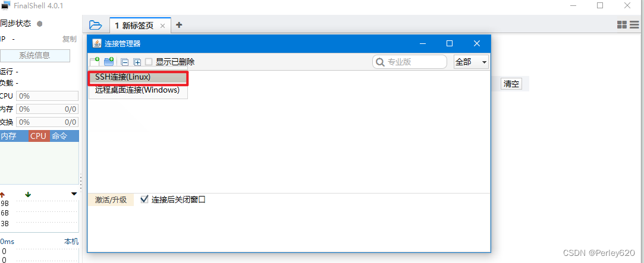Select the 内存 column tab in the process panel

[x=14, y=136]
